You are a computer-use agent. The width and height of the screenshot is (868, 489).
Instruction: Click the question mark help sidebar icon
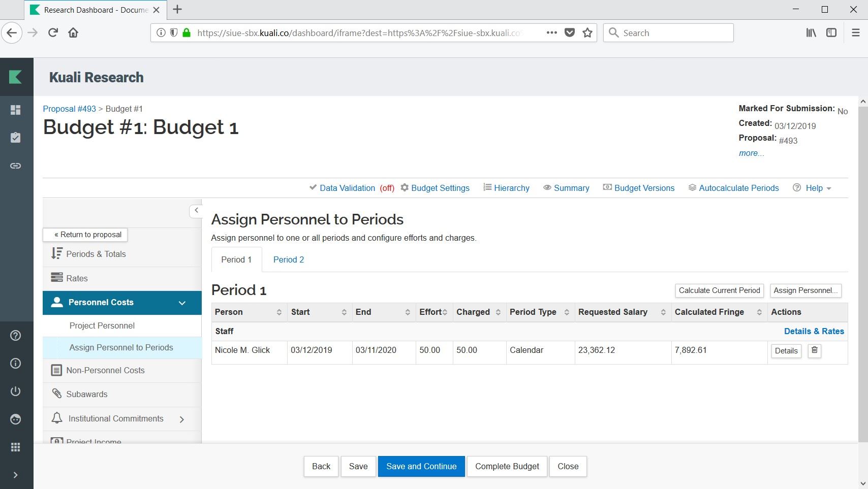click(16, 336)
